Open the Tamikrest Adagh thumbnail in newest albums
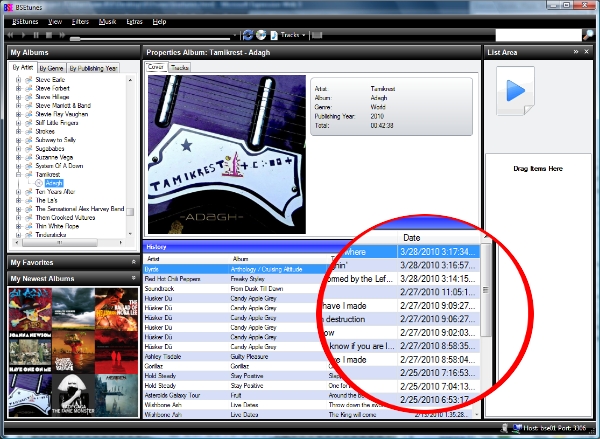Image resolution: width=600 pixels, height=439 pixels. click(x=30, y=395)
